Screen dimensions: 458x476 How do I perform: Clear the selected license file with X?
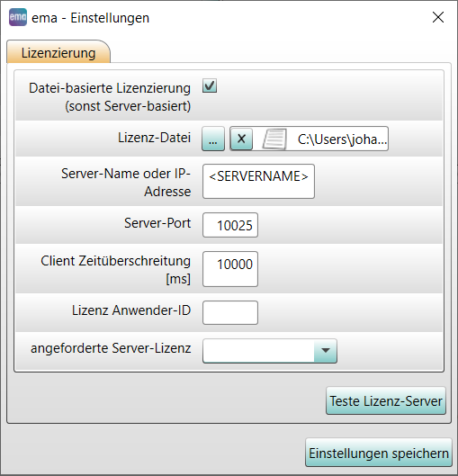[x=241, y=139]
